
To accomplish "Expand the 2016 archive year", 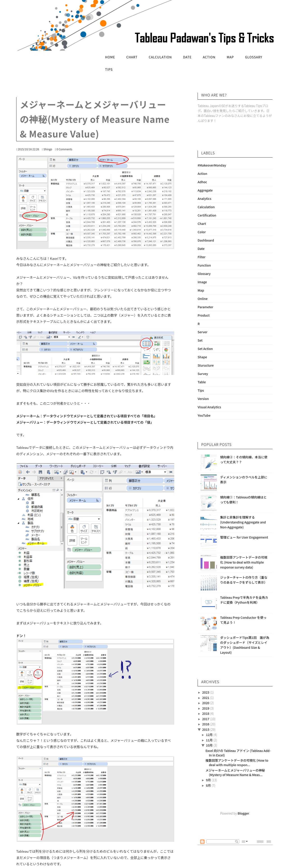I will [199, 724].
